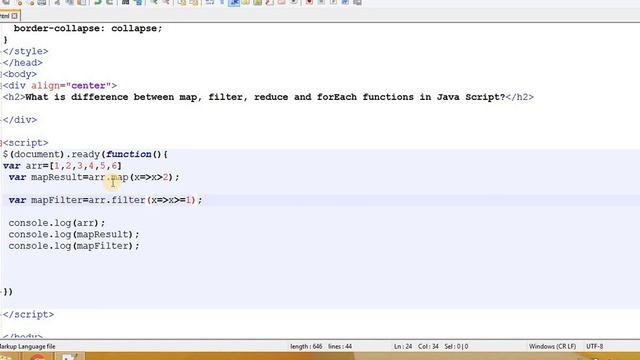This screenshot has height=360, width=640.
Task: Click the '</head>' closing tag
Action: [x=22, y=63]
